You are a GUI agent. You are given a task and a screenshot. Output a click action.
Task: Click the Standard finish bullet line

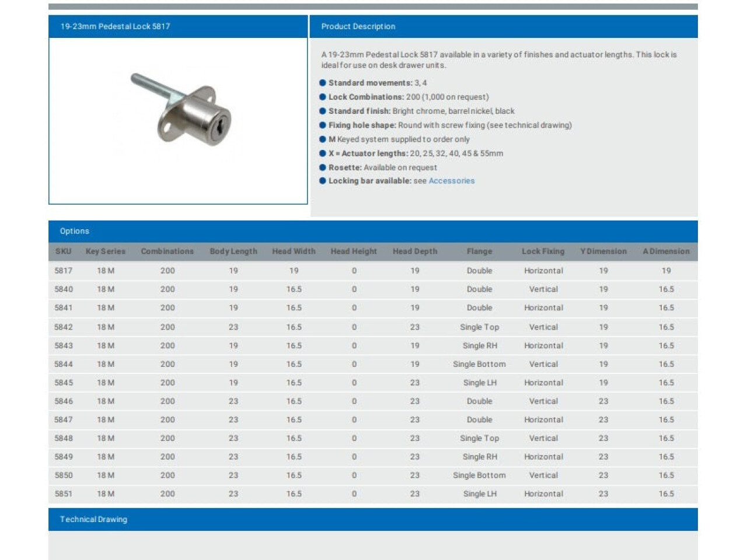point(417,111)
